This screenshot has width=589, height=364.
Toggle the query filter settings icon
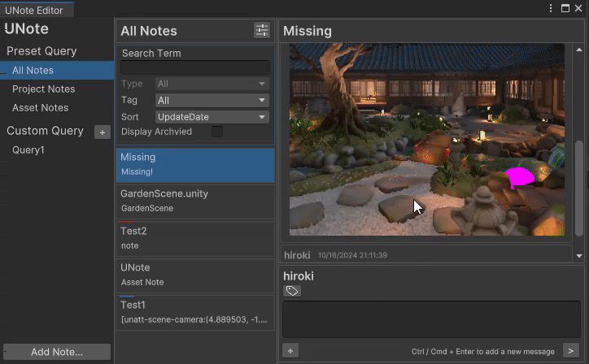(262, 30)
